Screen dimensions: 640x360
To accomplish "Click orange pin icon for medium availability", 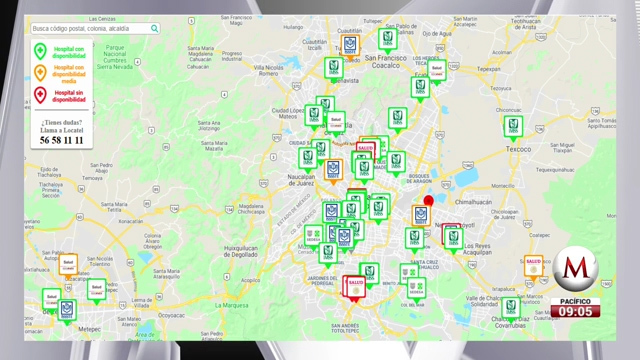I will [x=40, y=73].
